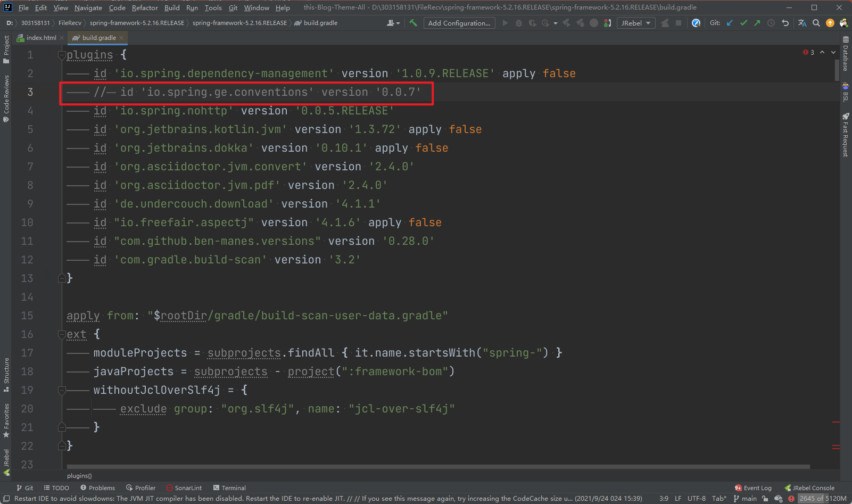
Task: Collapse the ext block fold marker
Action: (x=62, y=334)
